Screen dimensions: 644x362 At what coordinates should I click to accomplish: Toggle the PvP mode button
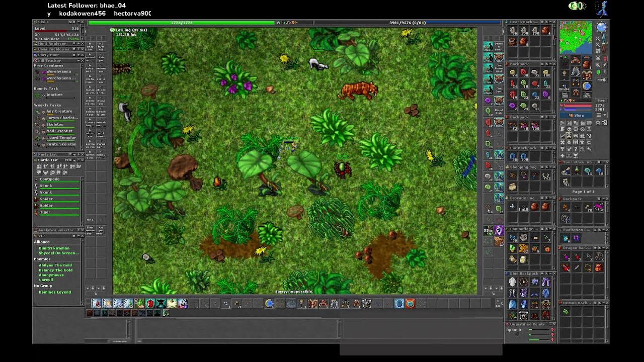(x=601, y=80)
